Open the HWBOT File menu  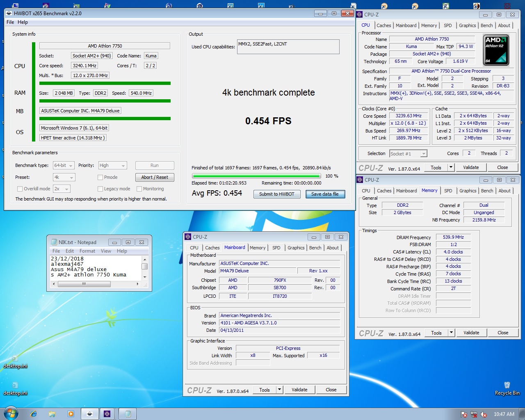click(x=10, y=22)
